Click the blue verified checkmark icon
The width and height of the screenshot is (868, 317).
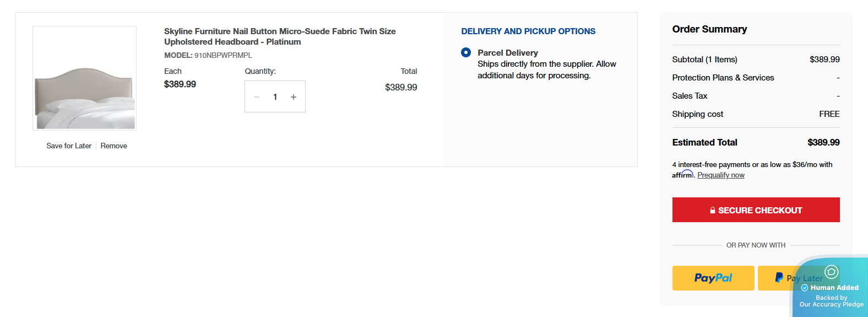coord(805,288)
